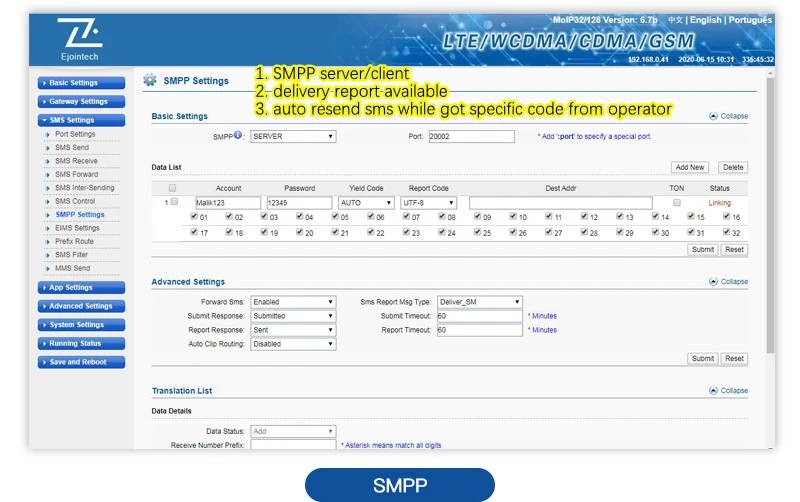Open the Forward Sms dropdown
This screenshot has height=502, width=800.
point(293,302)
